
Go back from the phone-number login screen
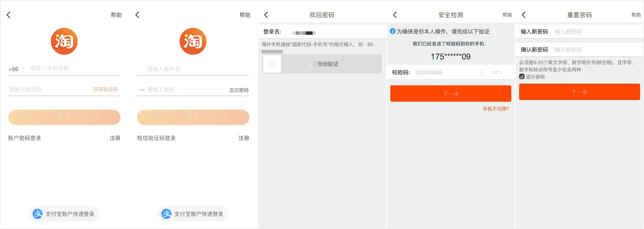[x=9, y=15]
